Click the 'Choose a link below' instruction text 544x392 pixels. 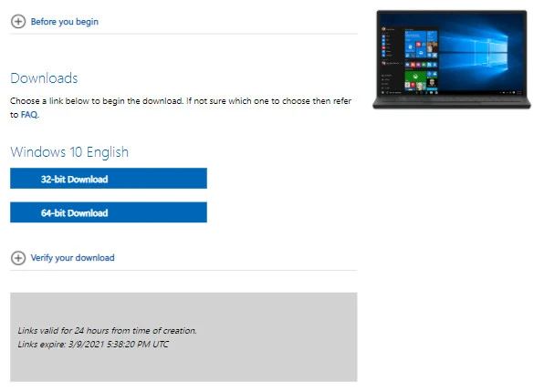pos(181,108)
